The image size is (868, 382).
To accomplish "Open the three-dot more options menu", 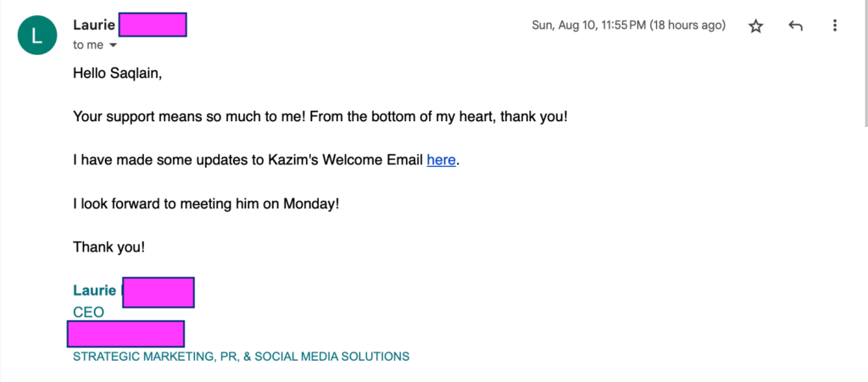I will (835, 26).
